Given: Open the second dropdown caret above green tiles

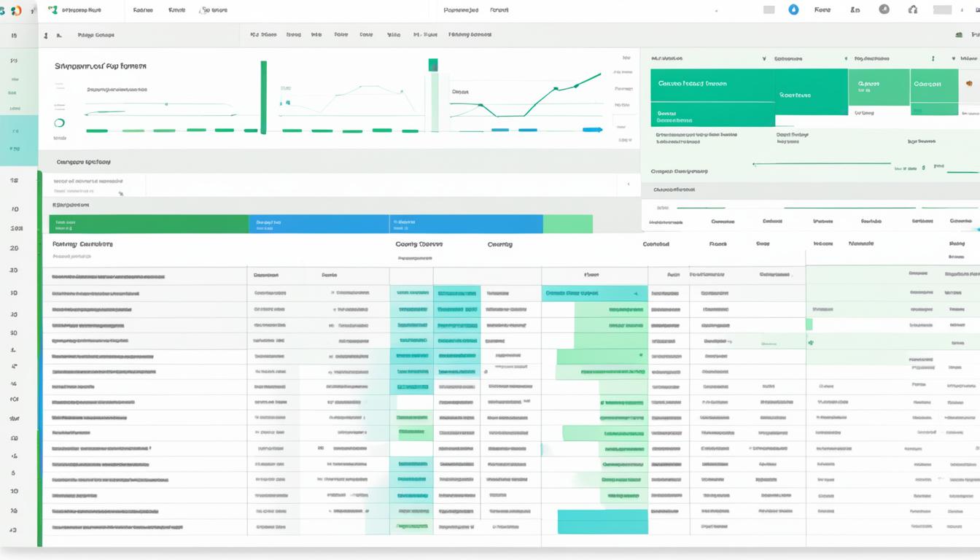Looking at the screenshot, I should tap(846, 58).
